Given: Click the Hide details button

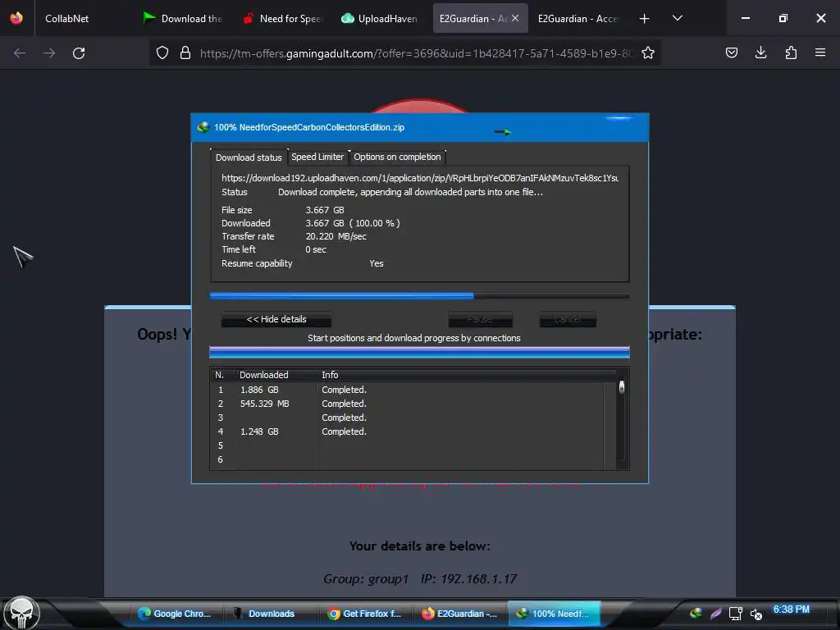Looking at the screenshot, I should coord(276,319).
